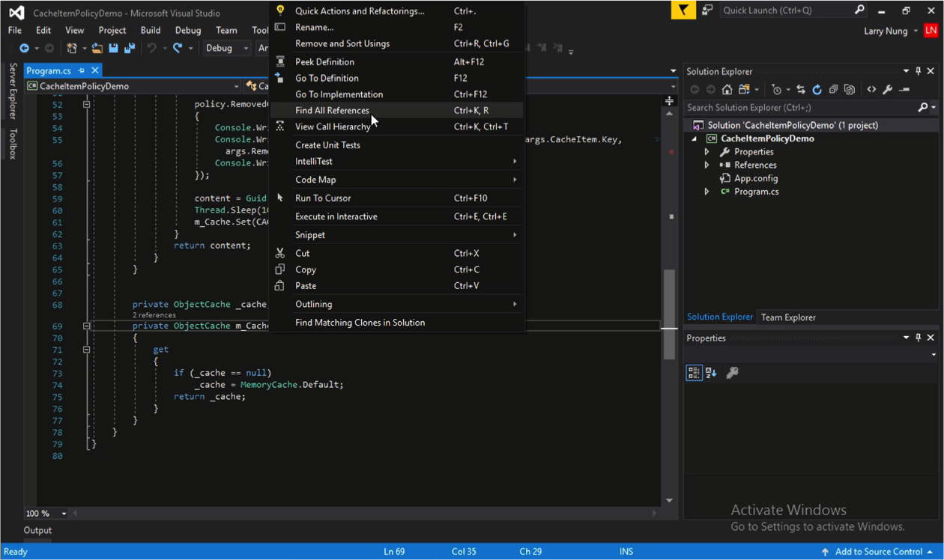
Task: Choose Rename... from the context menu
Action: pyautogui.click(x=397, y=27)
